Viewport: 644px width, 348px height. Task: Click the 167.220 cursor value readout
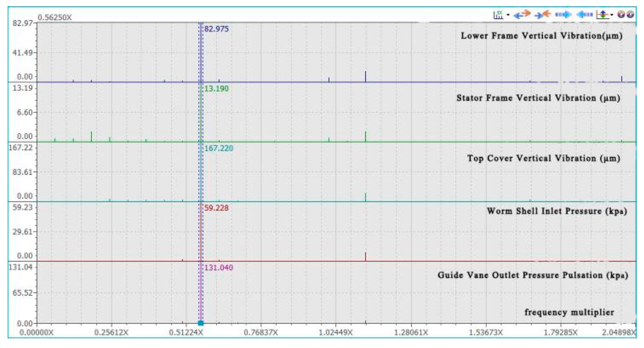pyautogui.click(x=219, y=148)
